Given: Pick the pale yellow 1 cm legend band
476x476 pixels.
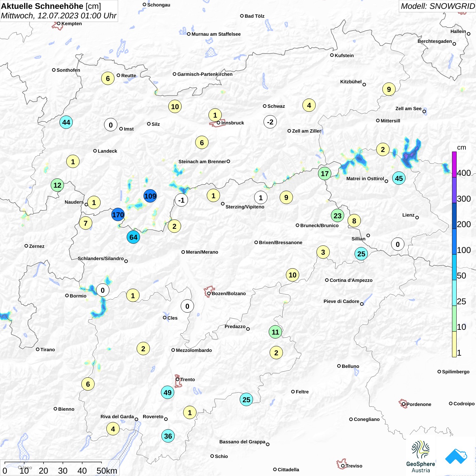Looking at the screenshot, I should coord(454,344).
